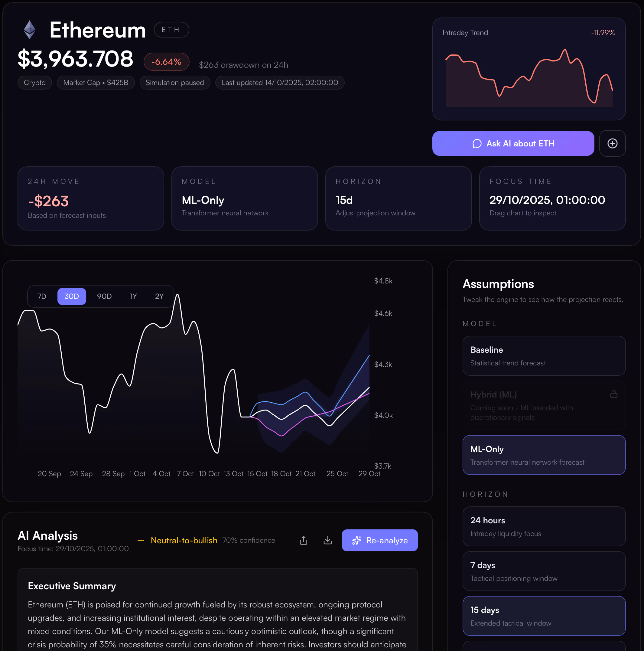Click the 2Y timeframe tab
Screen dimensions: 644x651
159,296
